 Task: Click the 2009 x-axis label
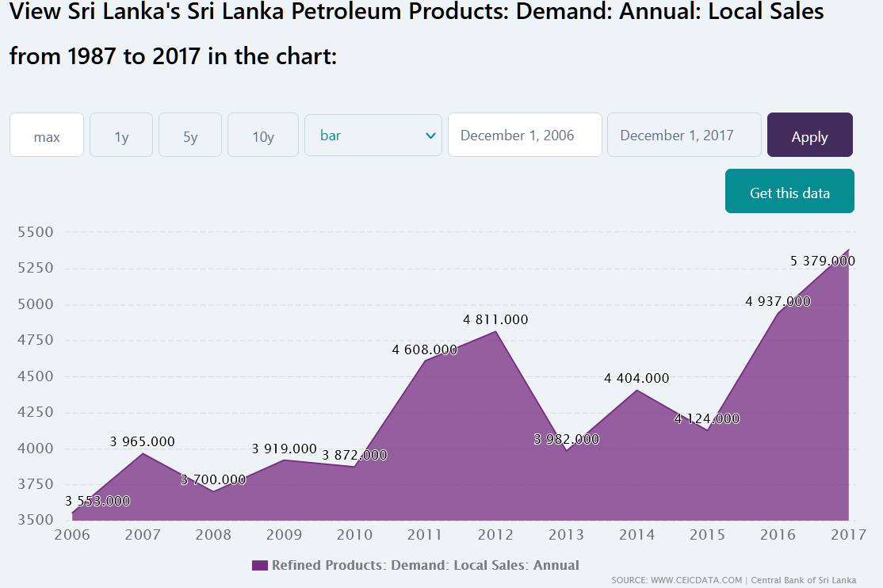coord(284,535)
